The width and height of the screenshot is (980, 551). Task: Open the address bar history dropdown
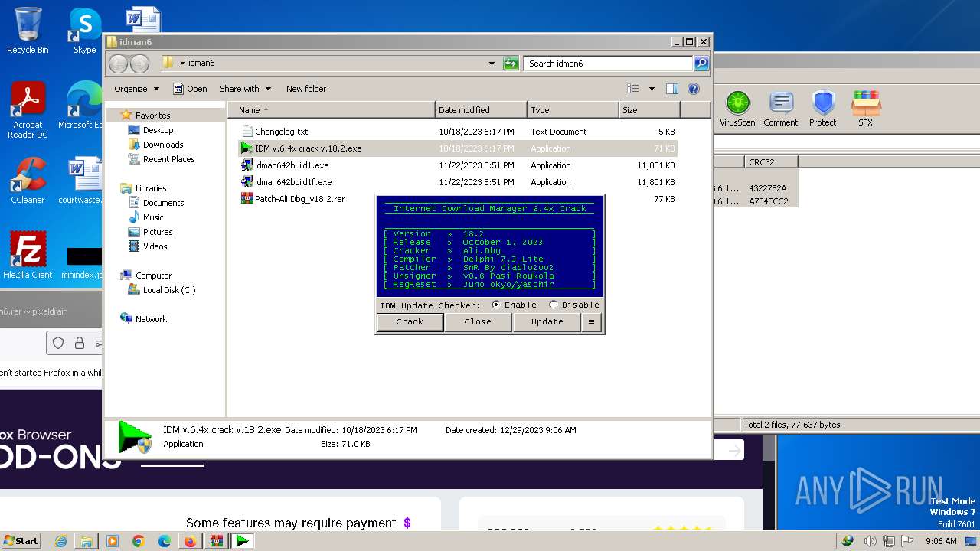tap(492, 64)
